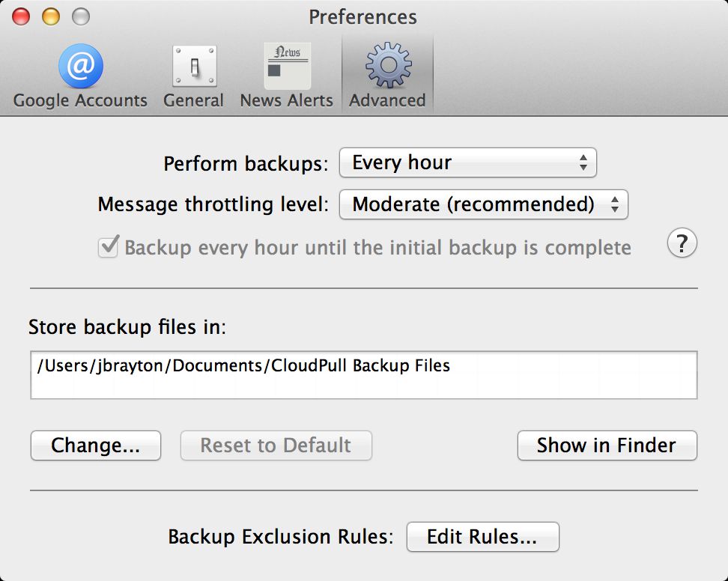Image resolution: width=728 pixels, height=581 pixels.
Task: Click the backup files path field
Action: click(364, 375)
